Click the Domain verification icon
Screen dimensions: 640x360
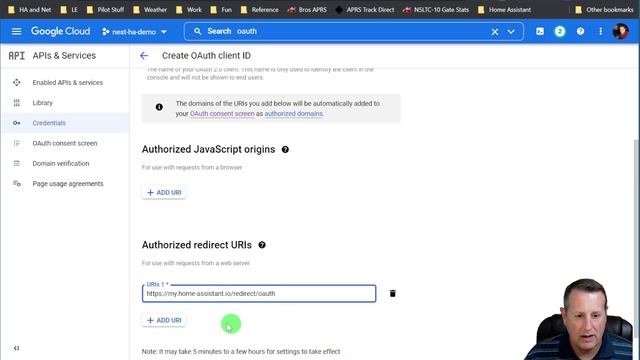(16, 163)
